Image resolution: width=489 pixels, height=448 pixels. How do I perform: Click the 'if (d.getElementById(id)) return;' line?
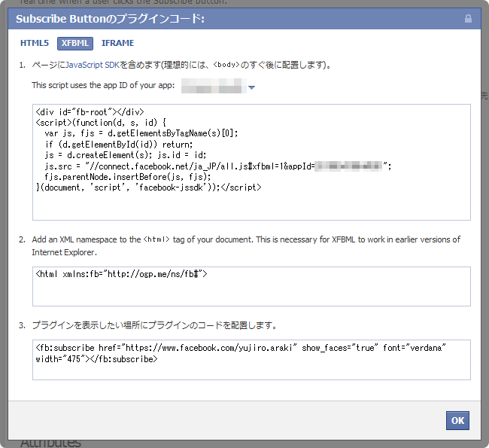click(119, 145)
